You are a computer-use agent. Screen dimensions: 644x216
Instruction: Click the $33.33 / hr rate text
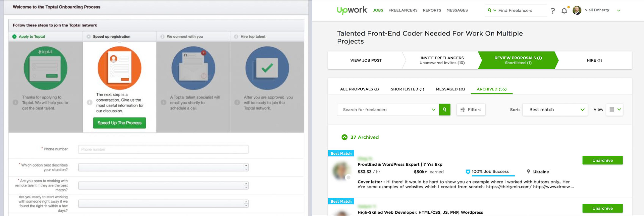pyautogui.click(x=369, y=172)
